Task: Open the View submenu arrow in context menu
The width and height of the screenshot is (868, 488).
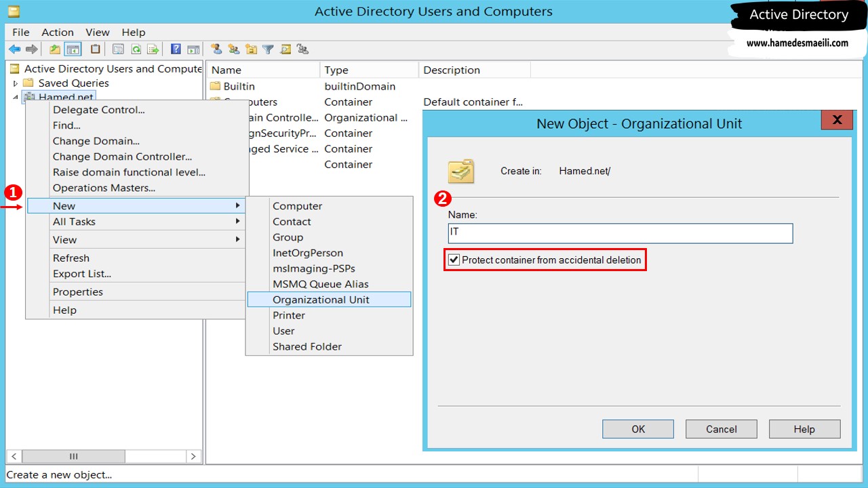Action: 238,239
